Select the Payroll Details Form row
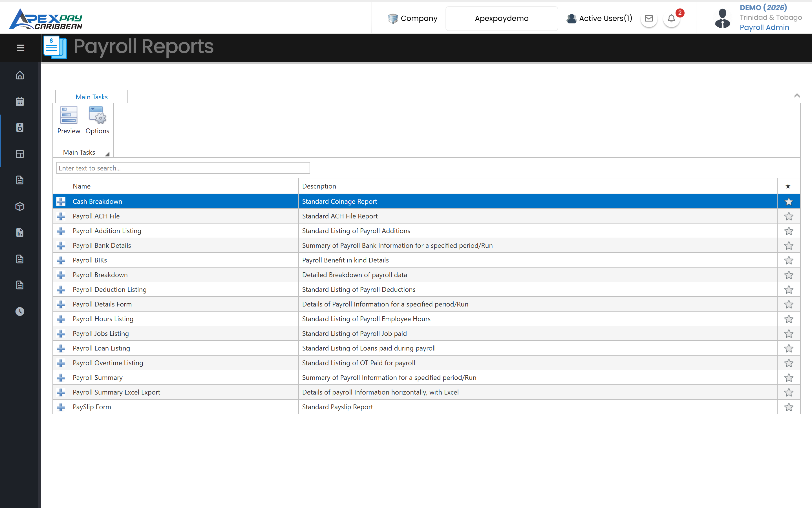Viewport: 812px width, 508px height. point(426,304)
